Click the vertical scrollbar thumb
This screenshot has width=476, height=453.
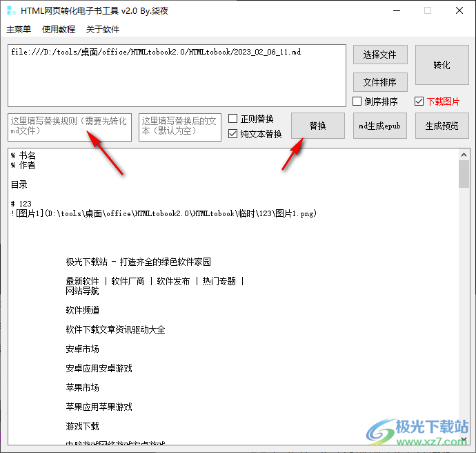pyautogui.click(x=464, y=174)
